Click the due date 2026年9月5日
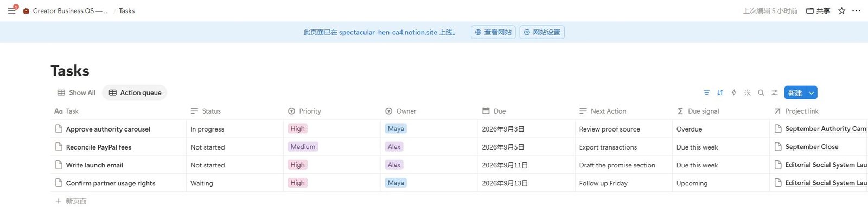 [x=503, y=147]
